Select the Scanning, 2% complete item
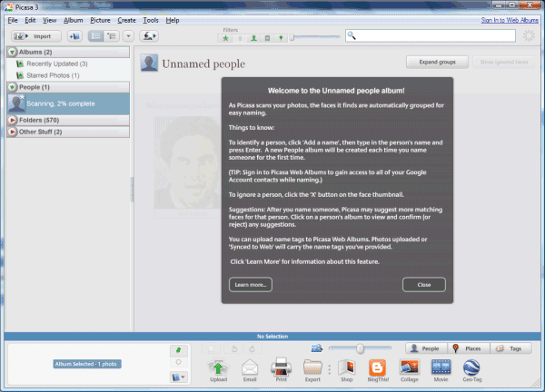Screen dimensions: 545x392 68,103
